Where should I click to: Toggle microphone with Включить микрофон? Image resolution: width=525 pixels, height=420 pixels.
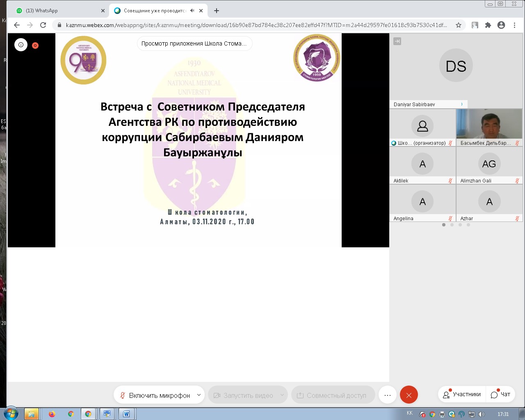tap(155, 395)
